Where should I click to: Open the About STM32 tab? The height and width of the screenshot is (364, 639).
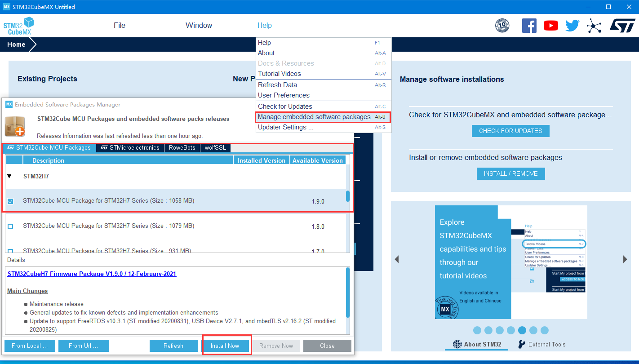coord(477,345)
